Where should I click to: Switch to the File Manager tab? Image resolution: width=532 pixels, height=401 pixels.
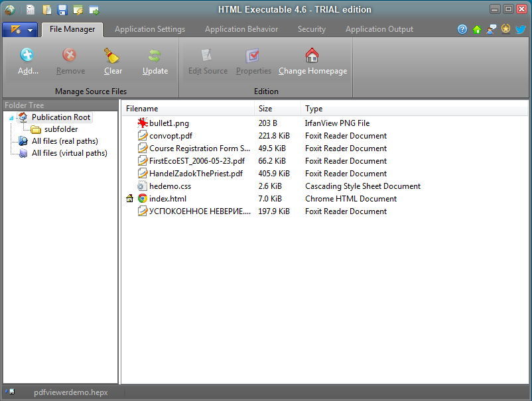coord(72,29)
